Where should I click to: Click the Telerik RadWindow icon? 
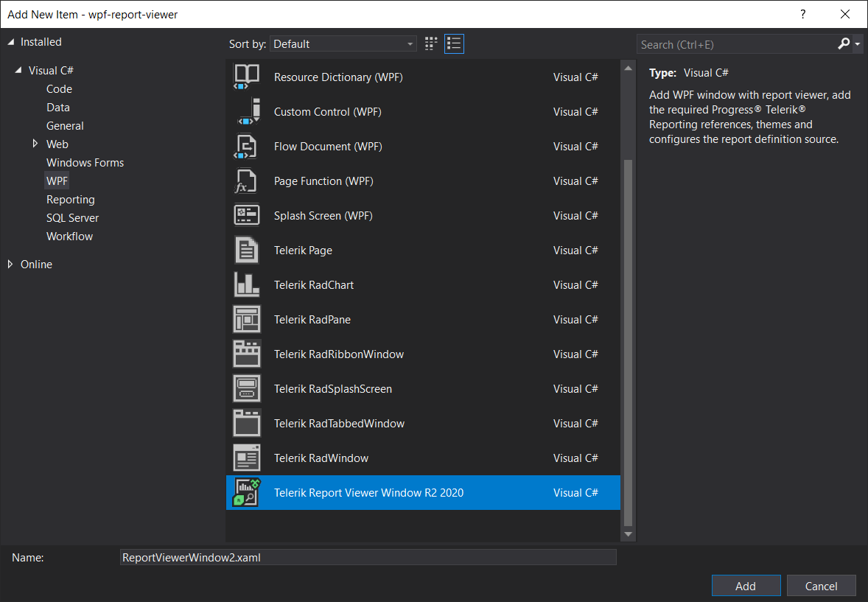pyautogui.click(x=247, y=458)
